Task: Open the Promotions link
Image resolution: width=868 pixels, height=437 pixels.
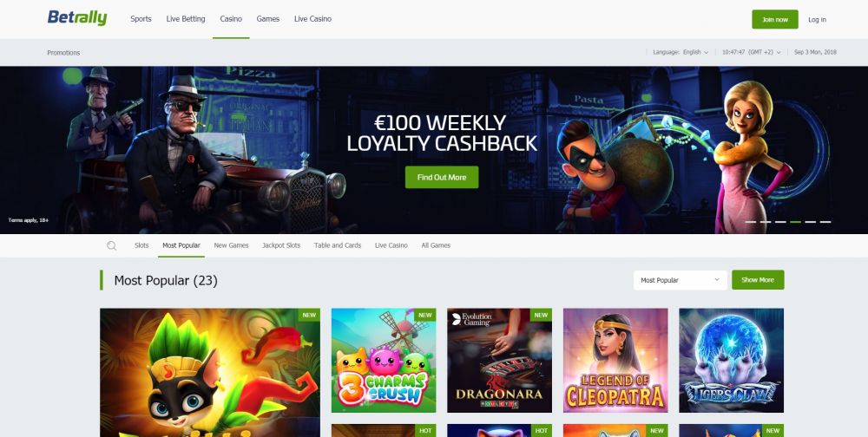Action: (63, 53)
